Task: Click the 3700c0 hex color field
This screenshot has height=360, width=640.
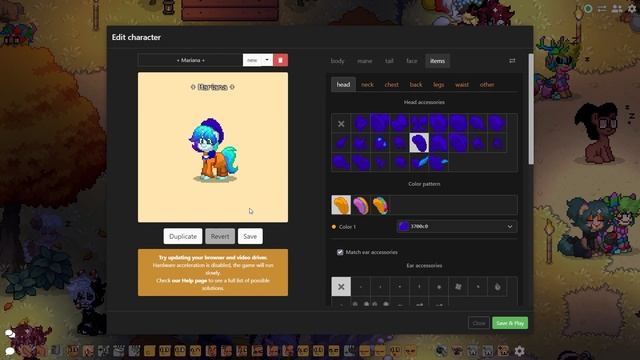Action: pos(457,227)
